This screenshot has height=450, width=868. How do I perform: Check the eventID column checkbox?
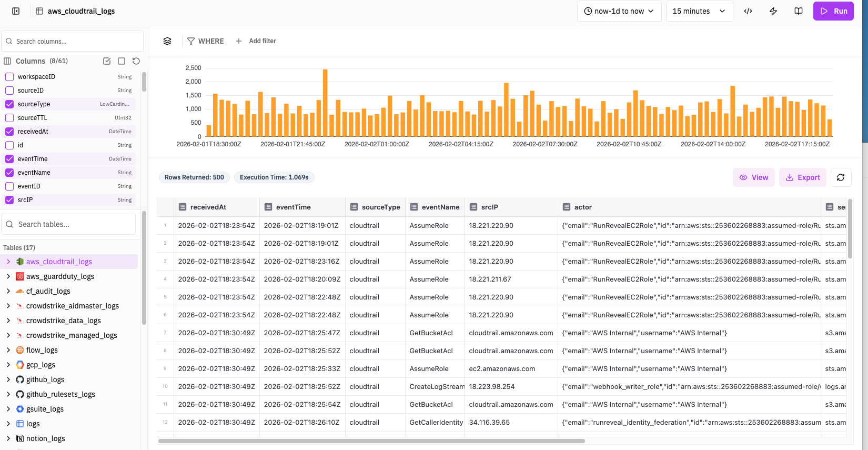pos(9,186)
